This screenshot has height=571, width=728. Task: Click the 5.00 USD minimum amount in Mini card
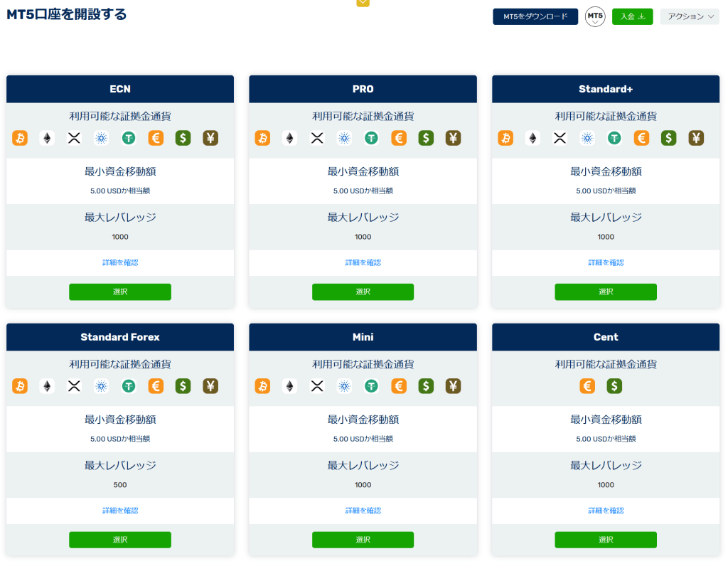click(x=363, y=439)
